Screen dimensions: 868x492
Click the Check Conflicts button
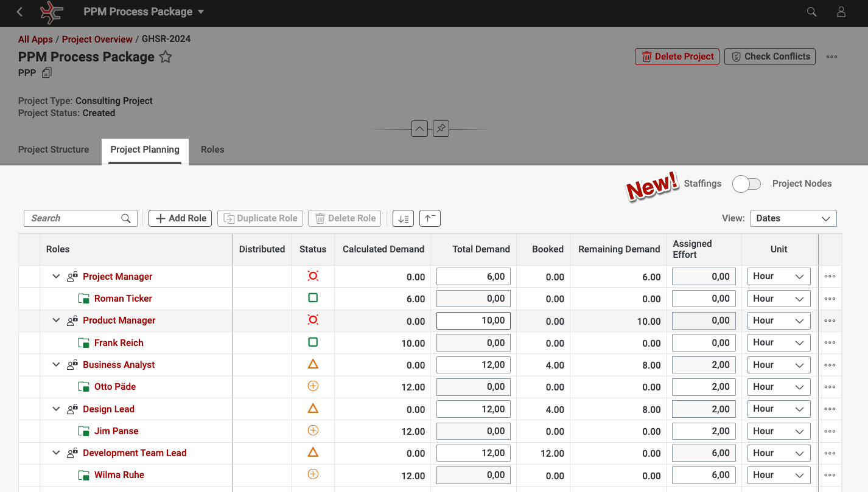770,57
